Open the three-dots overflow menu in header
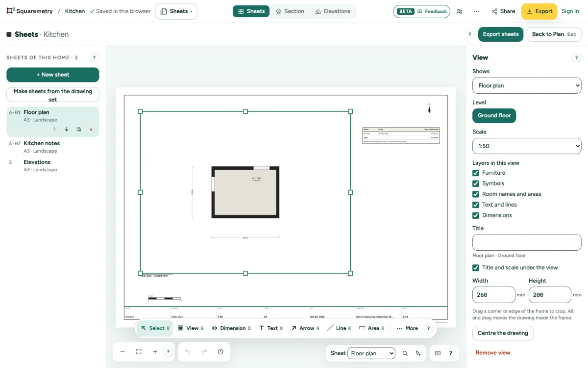The image size is (588, 368). pyautogui.click(x=476, y=11)
